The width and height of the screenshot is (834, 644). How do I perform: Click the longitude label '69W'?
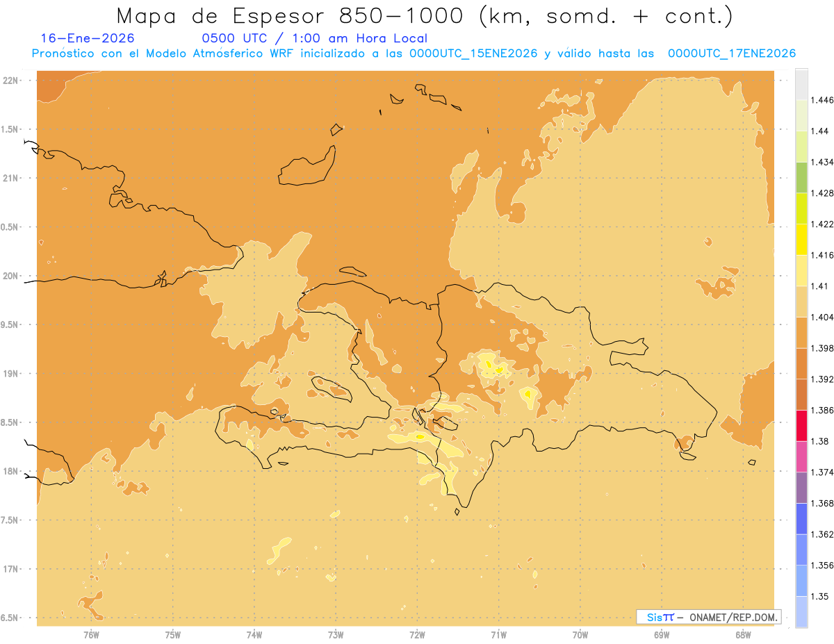point(661,634)
